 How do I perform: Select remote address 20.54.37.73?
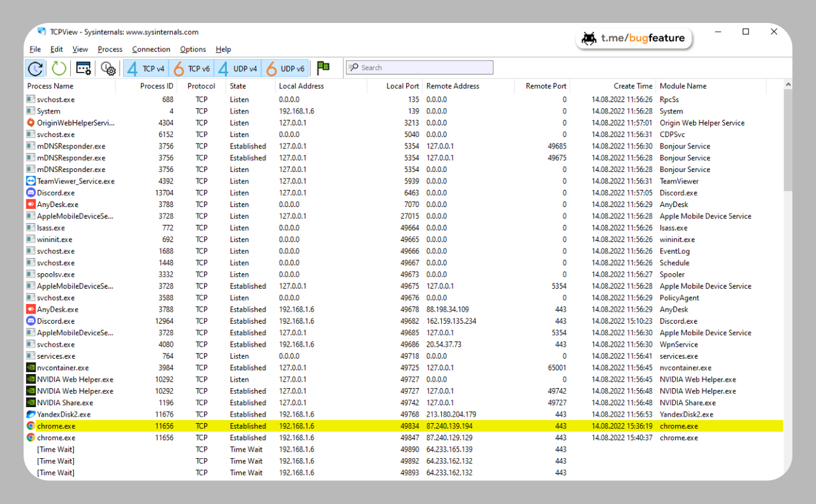tap(444, 345)
